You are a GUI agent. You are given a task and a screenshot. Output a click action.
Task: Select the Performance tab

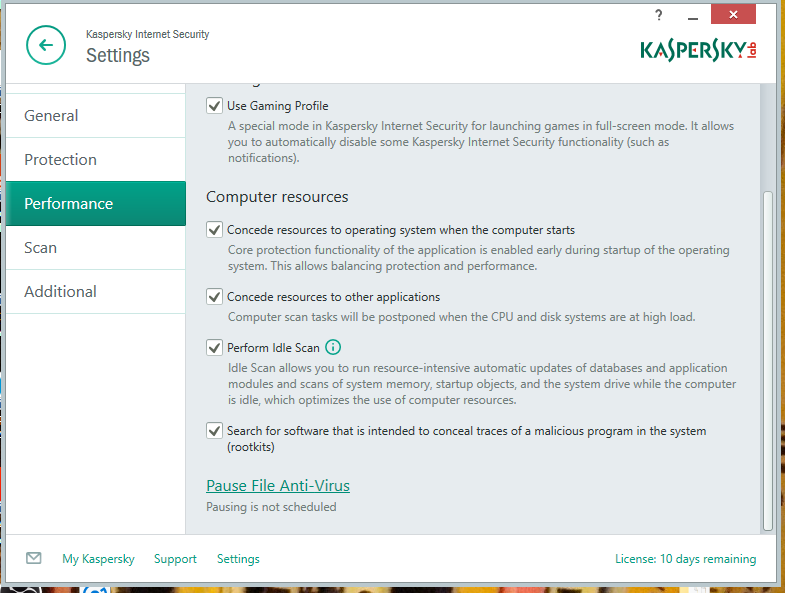tap(96, 203)
